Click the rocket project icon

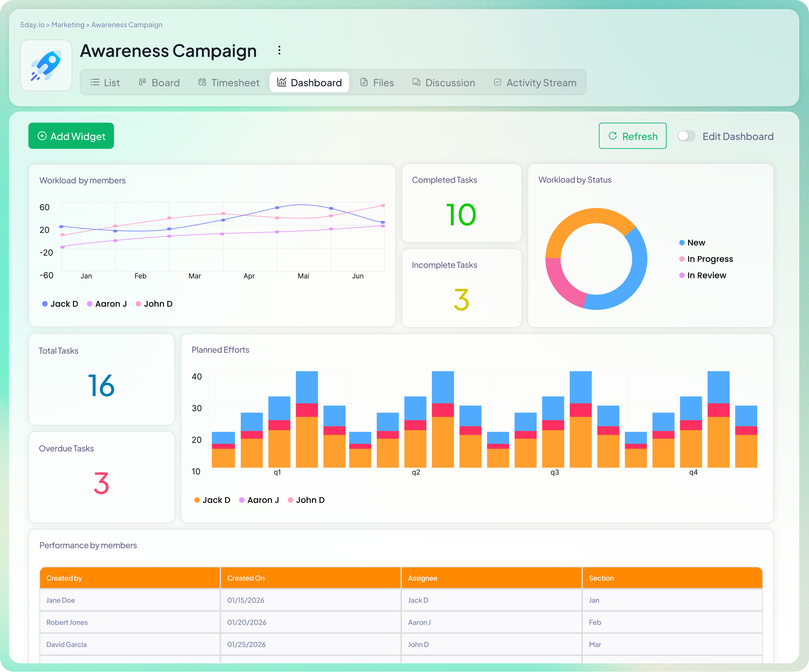46,66
